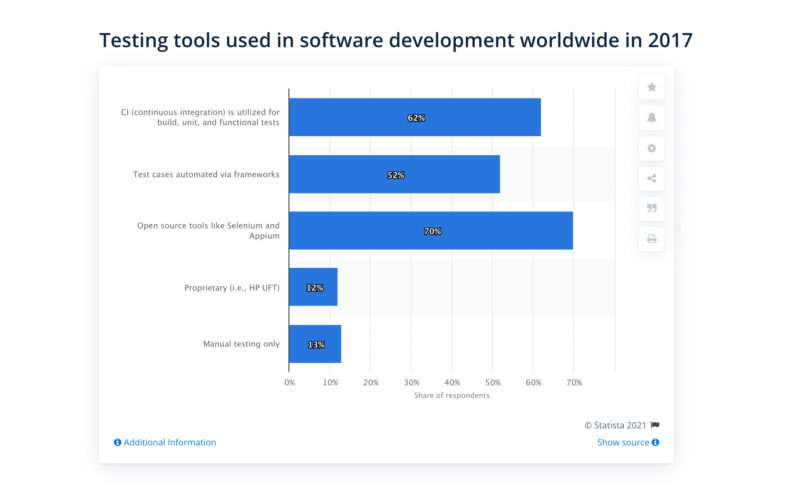
Task: Click the Proprietary (i.e., HP UFT) label
Action: pyautogui.click(x=232, y=288)
